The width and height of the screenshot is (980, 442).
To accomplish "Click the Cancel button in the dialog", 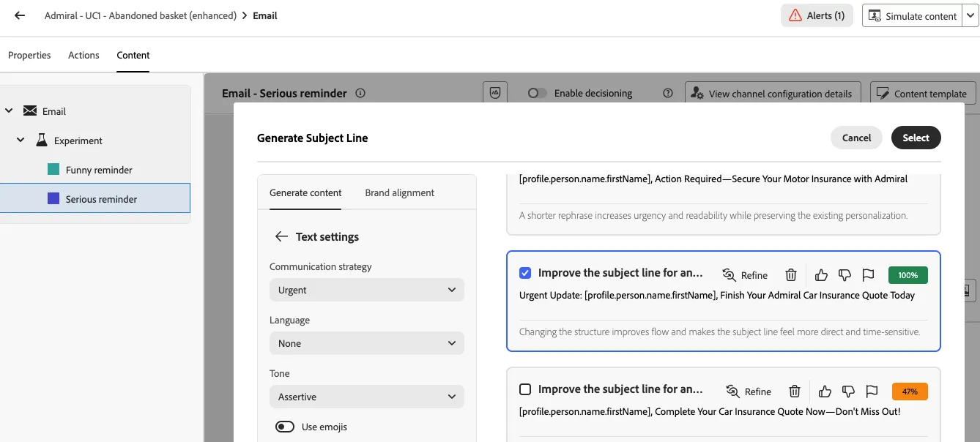I will click(x=856, y=138).
